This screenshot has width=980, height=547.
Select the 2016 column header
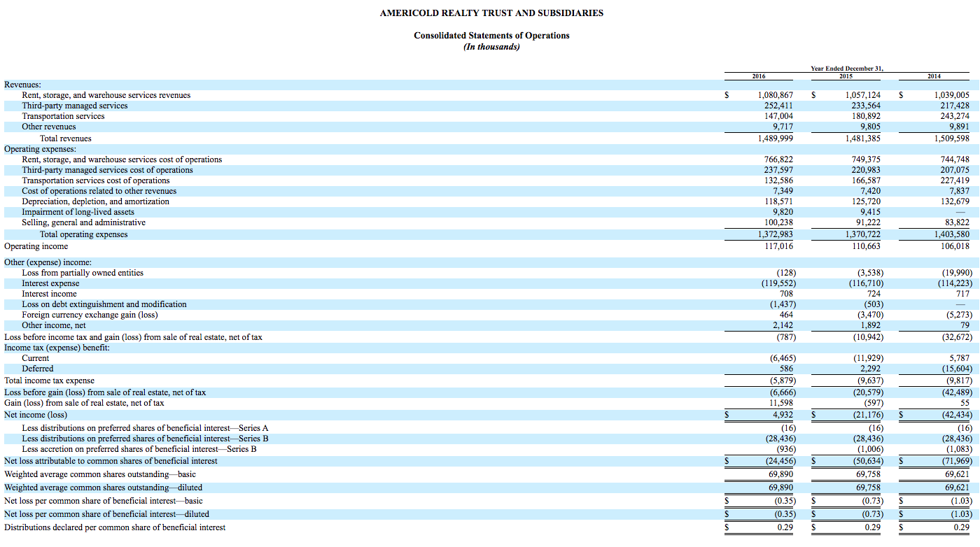click(x=759, y=76)
